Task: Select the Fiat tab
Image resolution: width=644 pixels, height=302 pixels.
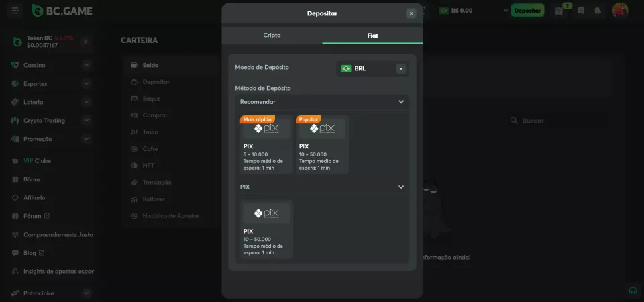Action: 372,35
